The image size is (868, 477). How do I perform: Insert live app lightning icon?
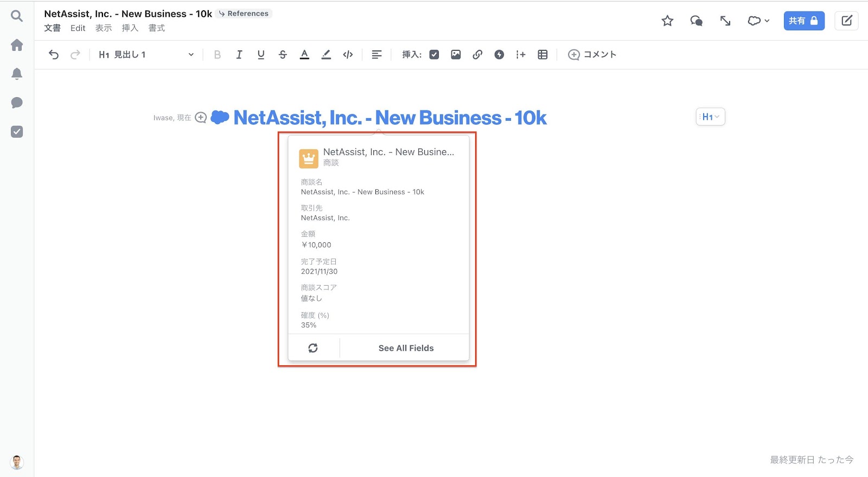499,54
